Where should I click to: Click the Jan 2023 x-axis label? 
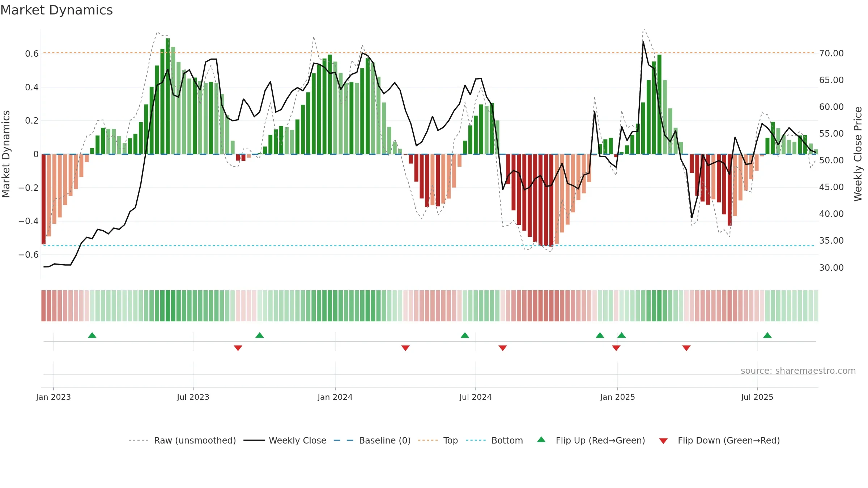[54, 397]
